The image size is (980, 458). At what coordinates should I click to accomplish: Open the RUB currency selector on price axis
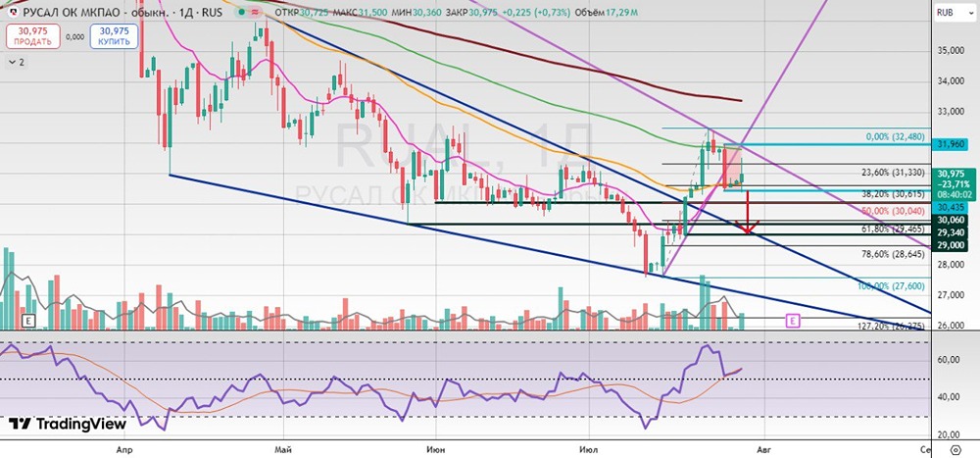pos(955,13)
